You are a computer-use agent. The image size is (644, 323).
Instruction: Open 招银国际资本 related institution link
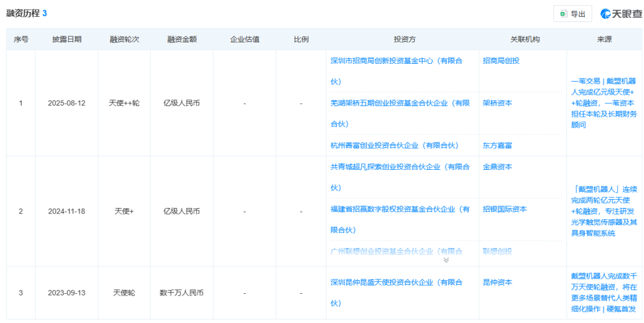coord(505,209)
